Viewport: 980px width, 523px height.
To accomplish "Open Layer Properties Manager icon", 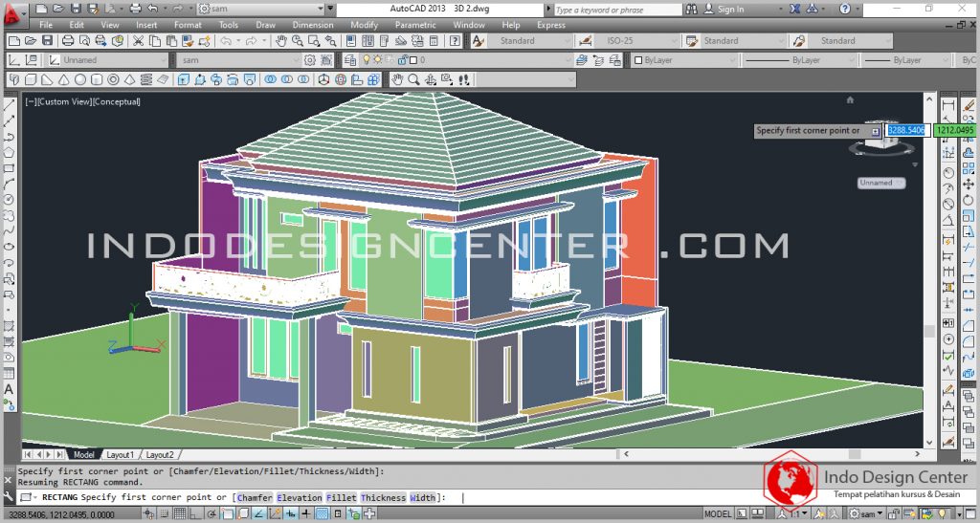I will click(x=350, y=60).
